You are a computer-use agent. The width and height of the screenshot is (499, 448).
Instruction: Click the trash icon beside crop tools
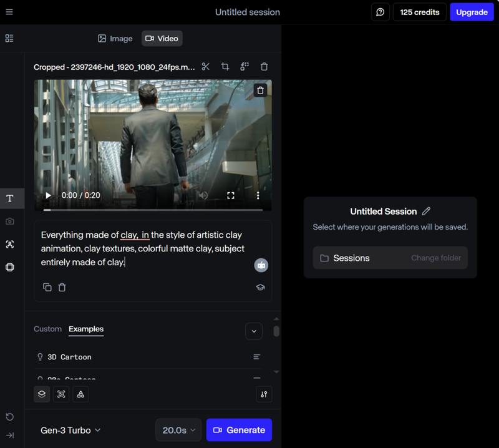pos(264,67)
